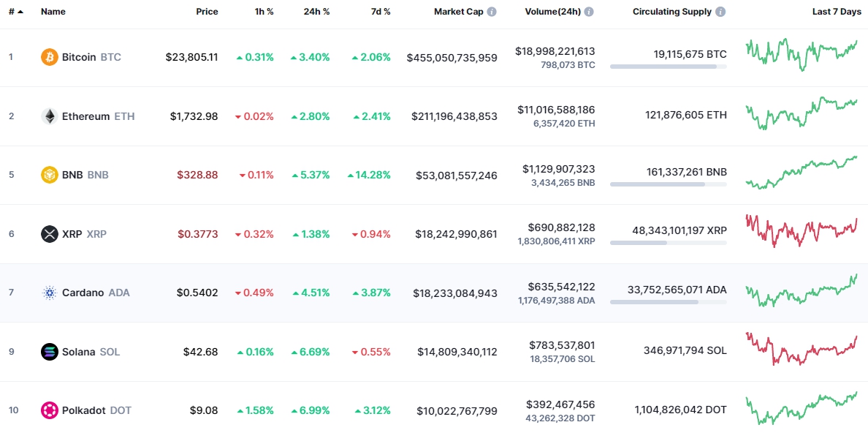The image size is (868, 433).
Task: Click Ethereum price $1,732.98
Action: click(194, 116)
